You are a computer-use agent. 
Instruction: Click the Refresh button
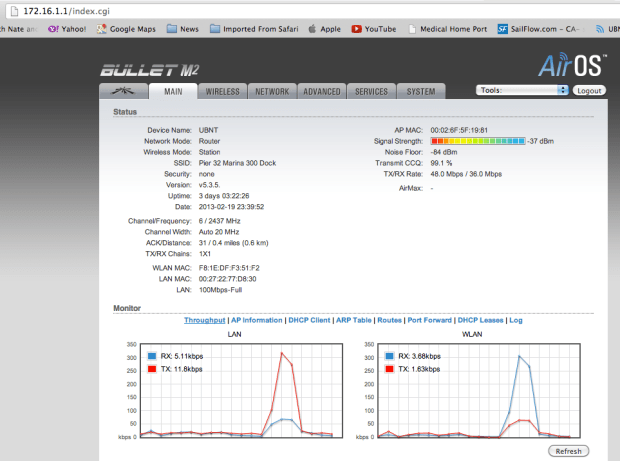point(568,451)
